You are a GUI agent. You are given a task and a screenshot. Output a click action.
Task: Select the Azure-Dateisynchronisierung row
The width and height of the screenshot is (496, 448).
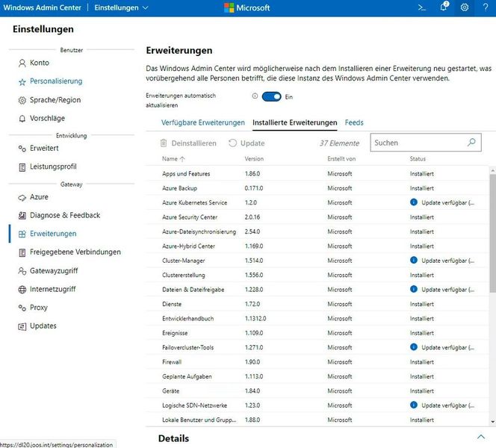coord(317,231)
